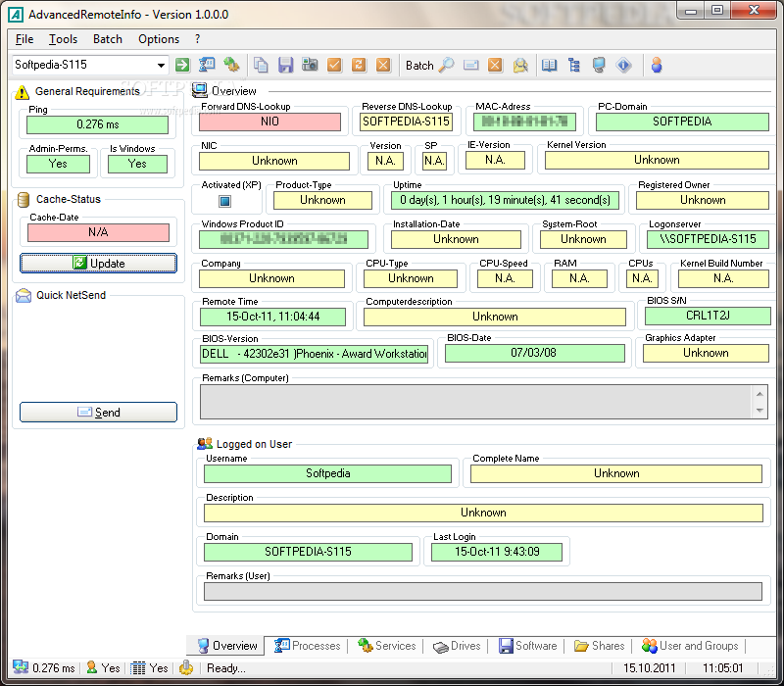Click the Uptime value field
Image resolution: width=784 pixels, height=686 pixels.
(505, 200)
